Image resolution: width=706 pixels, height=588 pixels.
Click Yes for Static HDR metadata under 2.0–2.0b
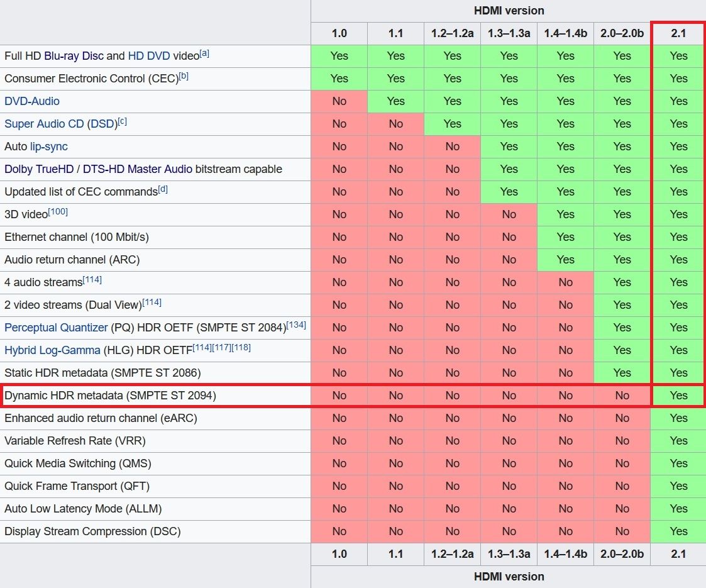coord(622,373)
